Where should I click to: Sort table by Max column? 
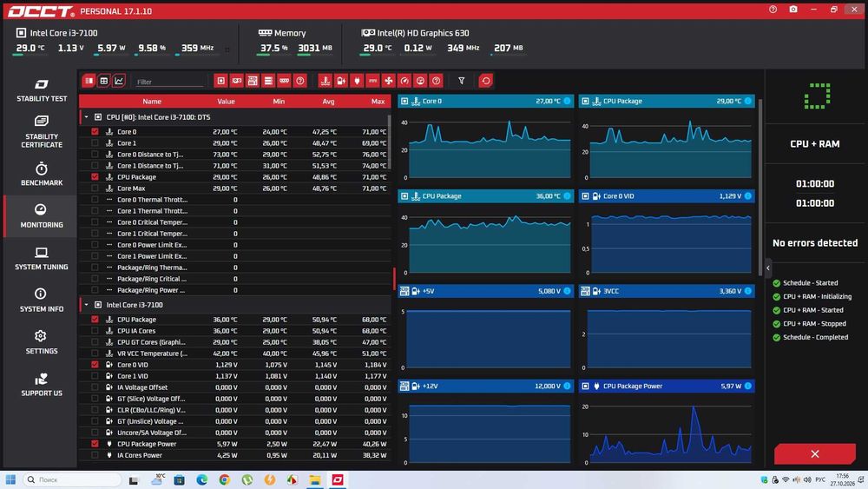[x=378, y=102]
